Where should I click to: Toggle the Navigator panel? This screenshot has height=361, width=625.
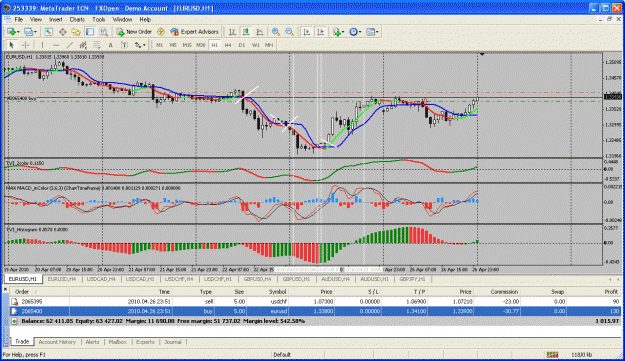(76, 32)
